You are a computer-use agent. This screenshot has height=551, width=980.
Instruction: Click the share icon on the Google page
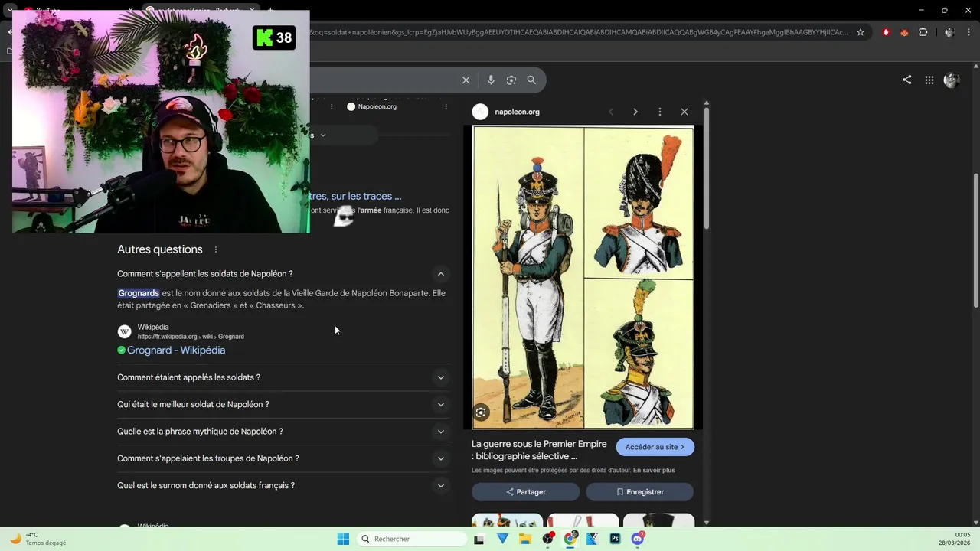tap(906, 80)
